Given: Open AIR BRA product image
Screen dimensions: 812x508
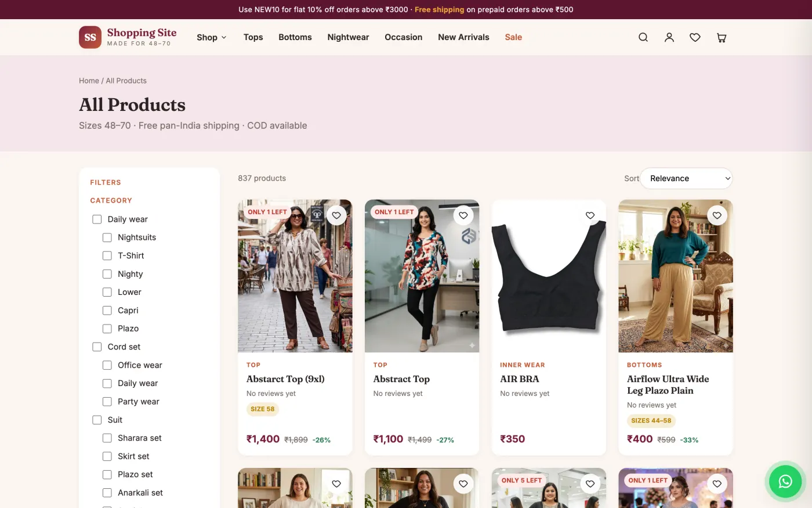Looking at the screenshot, I should (x=549, y=276).
